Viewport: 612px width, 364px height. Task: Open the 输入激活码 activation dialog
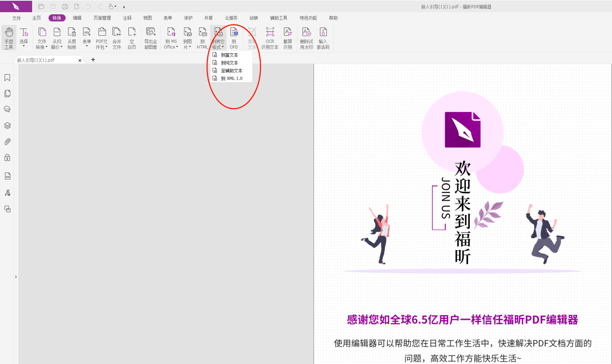point(323,37)
